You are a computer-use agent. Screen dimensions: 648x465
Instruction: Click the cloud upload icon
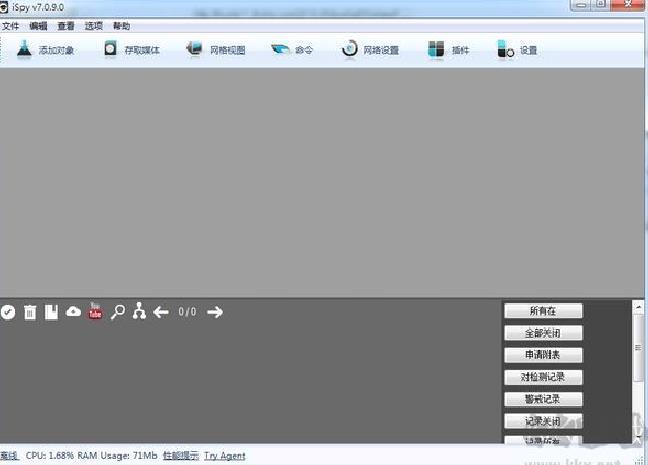click(74, 311)
